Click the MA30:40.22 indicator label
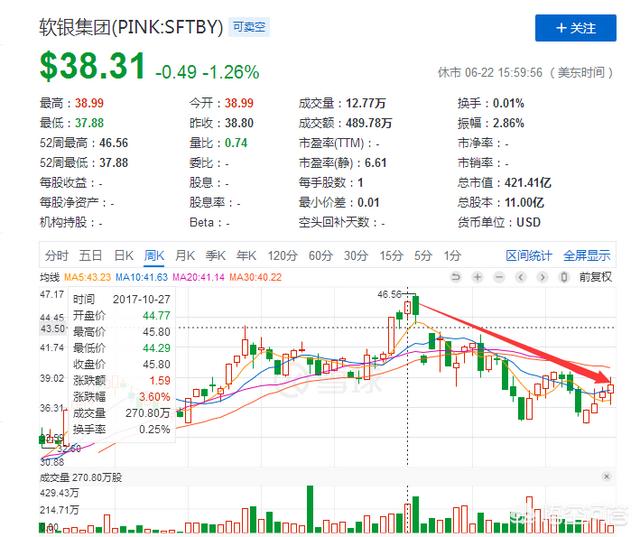Viewport: 640px width, 537px height. [256, 277]
